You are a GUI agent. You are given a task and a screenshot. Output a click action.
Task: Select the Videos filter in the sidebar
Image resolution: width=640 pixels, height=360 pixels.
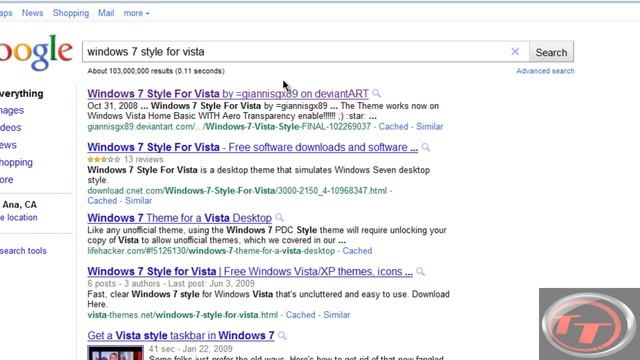(11, 128)
